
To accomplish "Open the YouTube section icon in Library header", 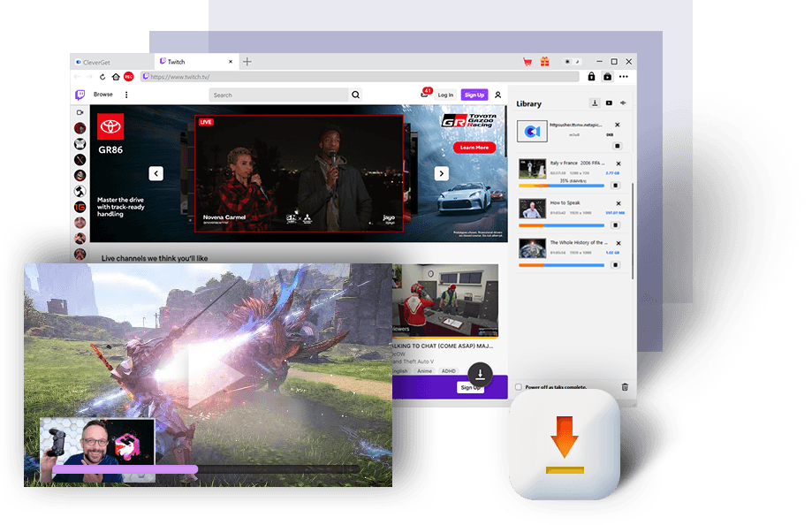I will (x=609, y=103).
